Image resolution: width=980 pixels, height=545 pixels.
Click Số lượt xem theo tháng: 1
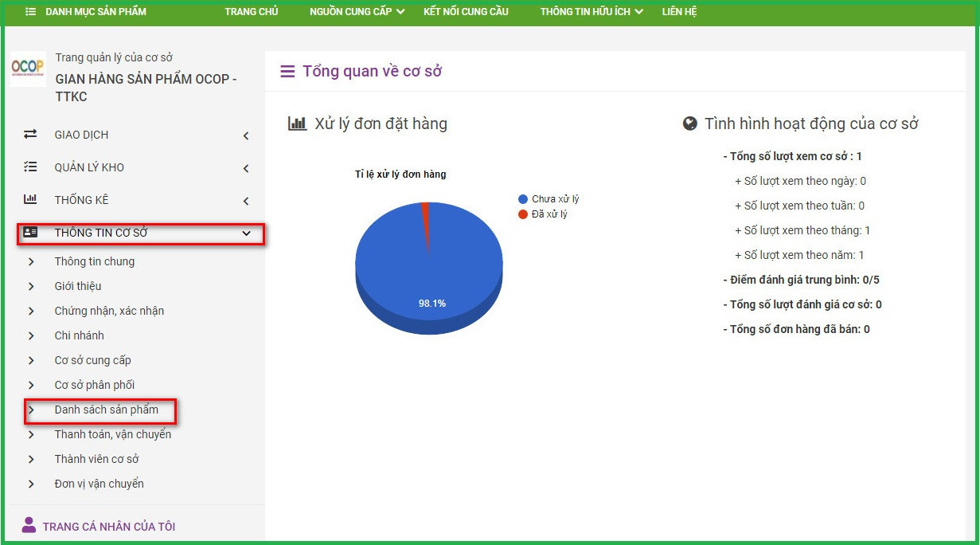pos(802,230)
